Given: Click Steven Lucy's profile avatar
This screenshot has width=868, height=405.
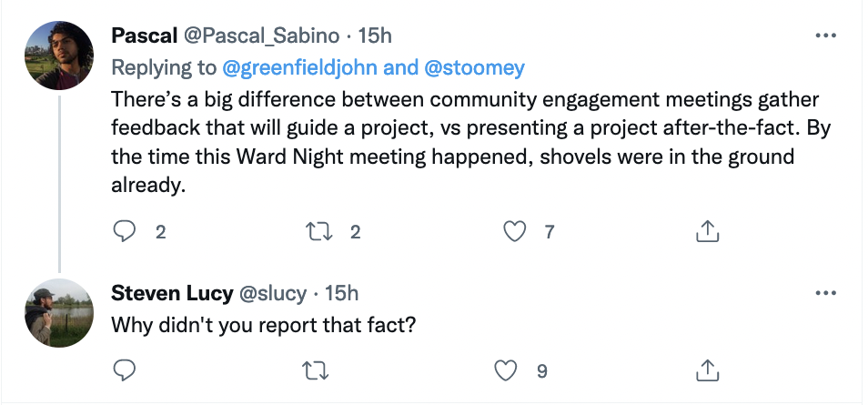Looking at the screenshot, I should tap(58, 312).
